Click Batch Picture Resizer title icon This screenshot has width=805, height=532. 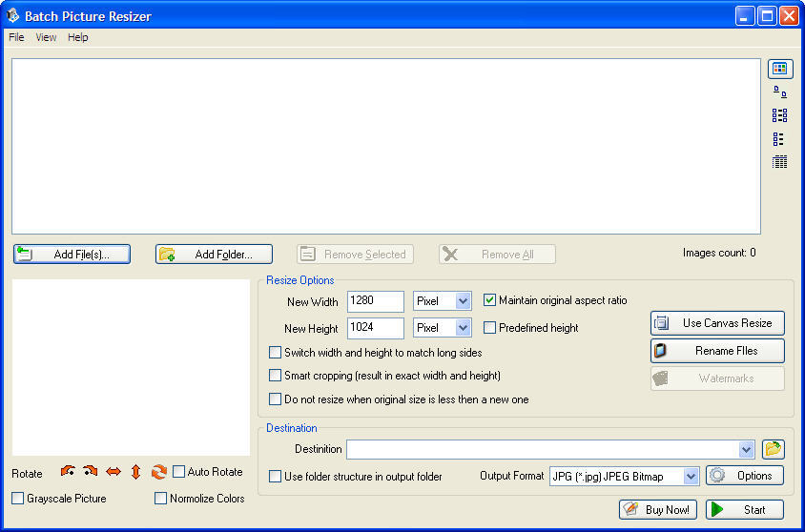click(12, 15)
